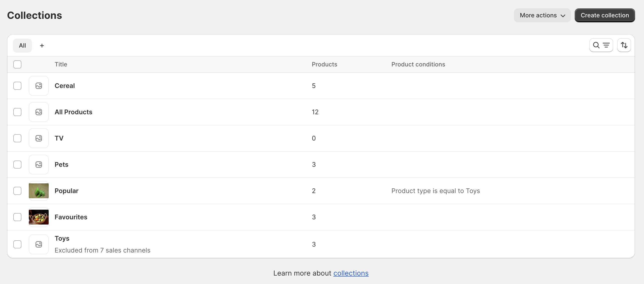Open the Toys collection title
Screen dimensions: 644x284
pyautogui.click(x=62, y=238)
